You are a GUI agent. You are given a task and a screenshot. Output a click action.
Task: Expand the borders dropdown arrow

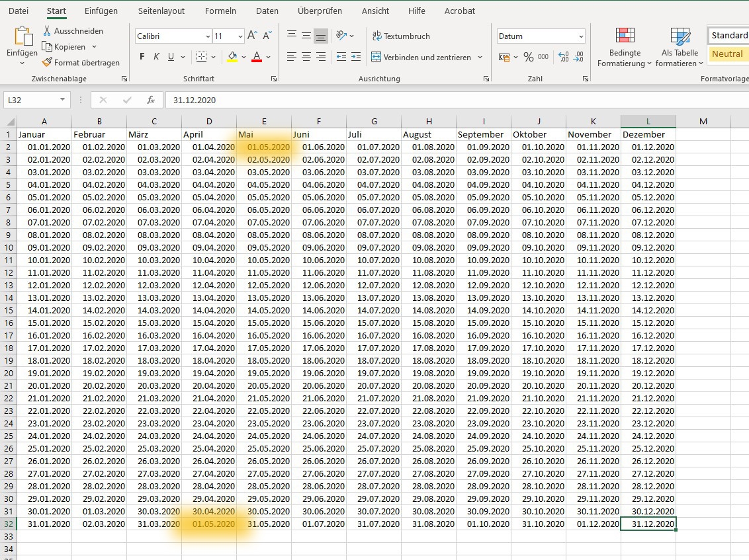point(213,57)
